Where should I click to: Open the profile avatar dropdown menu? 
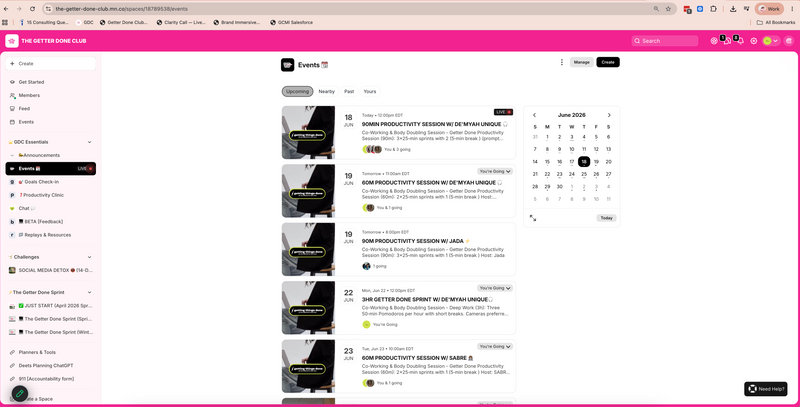click(x=770, y=41)
